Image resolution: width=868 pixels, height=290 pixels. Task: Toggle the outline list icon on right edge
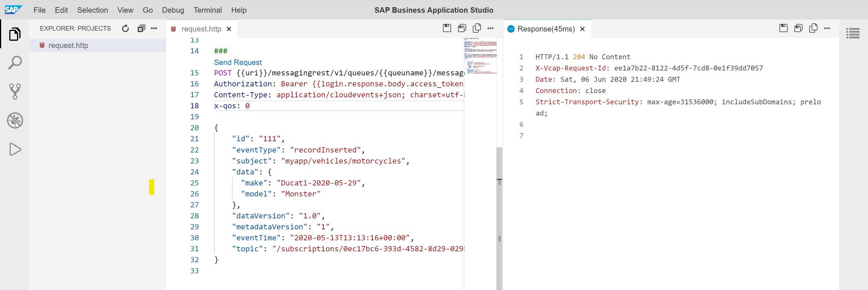click(853, 33)
